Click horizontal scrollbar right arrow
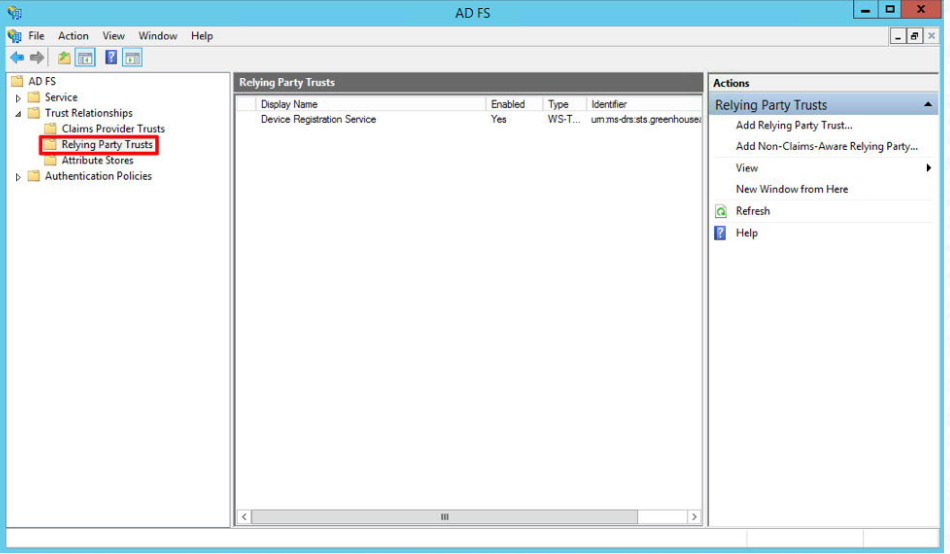The image size is (950, 554). (694, 517)
